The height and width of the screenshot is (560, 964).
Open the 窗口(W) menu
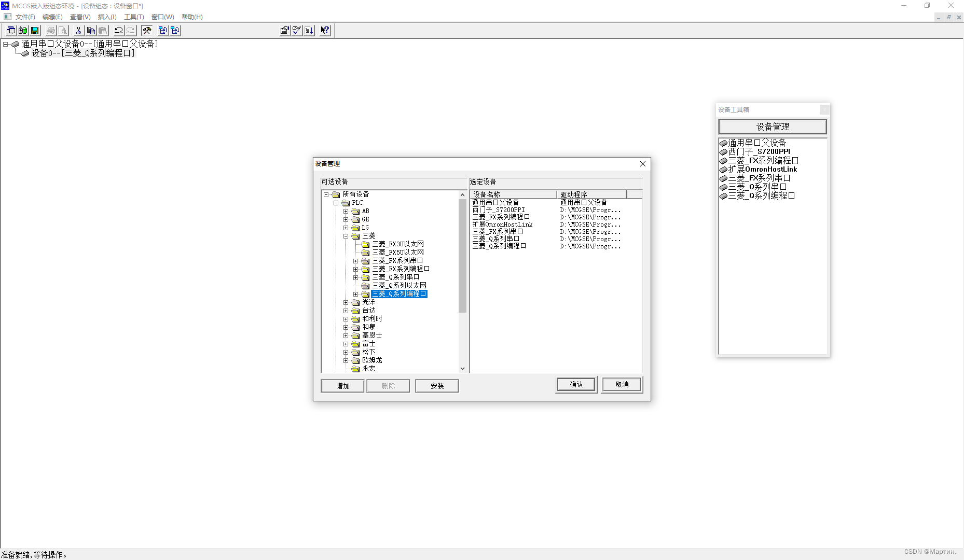[x=163, y=17]
